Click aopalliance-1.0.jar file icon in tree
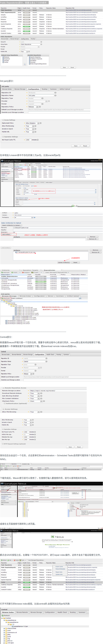The width and height of the screenshot is (103, 644). pos(13,627)
